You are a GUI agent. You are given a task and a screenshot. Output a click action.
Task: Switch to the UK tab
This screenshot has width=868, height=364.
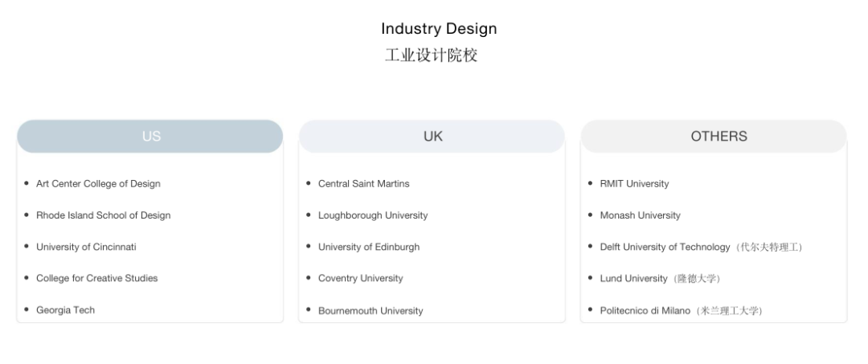(432, 137)
